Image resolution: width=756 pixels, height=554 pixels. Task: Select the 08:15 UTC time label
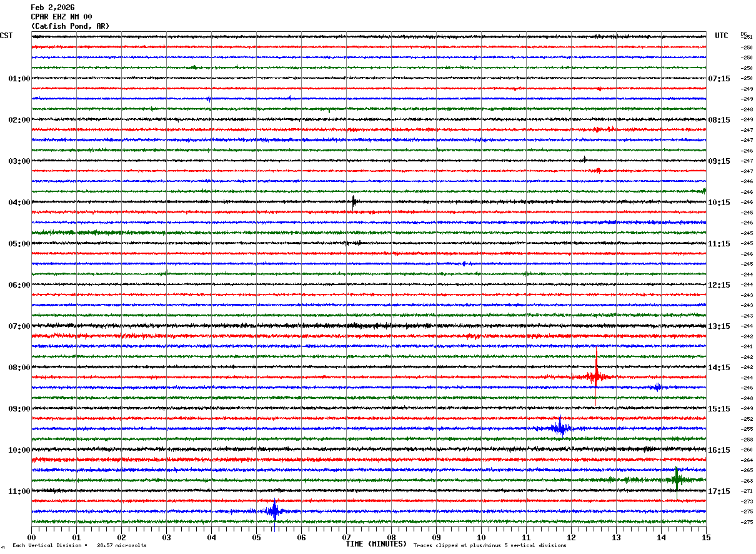pos(719,120)
